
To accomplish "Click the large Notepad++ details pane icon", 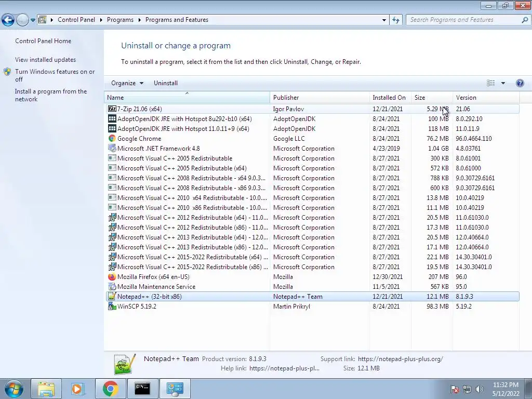I will (x=125, y=364).
